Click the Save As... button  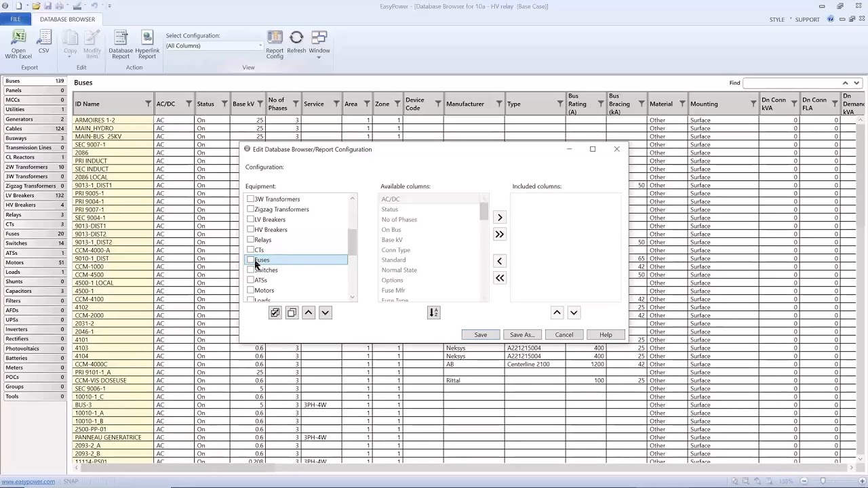(522, 334)
